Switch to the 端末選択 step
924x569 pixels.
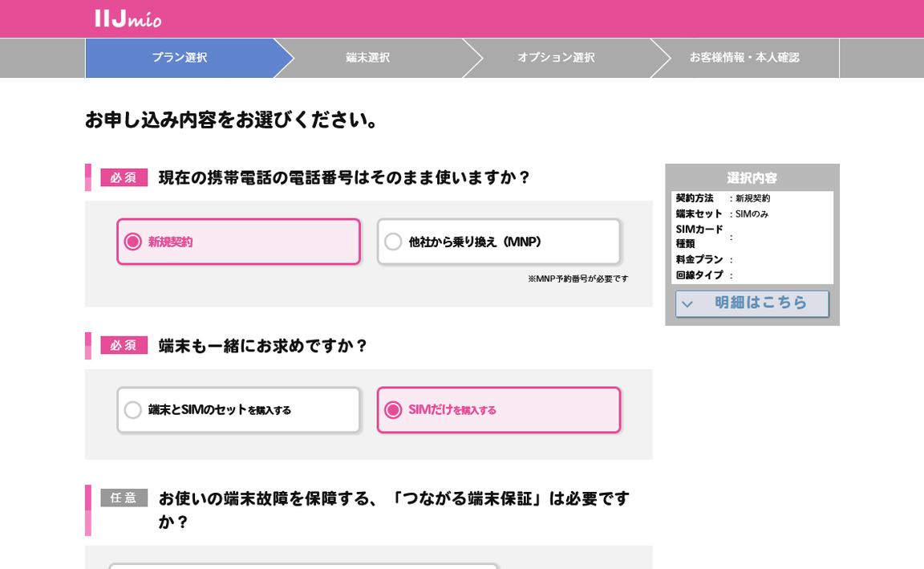pos(367,58)
